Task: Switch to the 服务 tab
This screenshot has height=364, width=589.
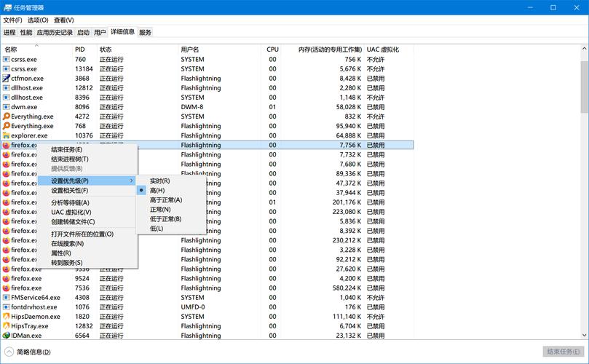Action: coord(145,32)
